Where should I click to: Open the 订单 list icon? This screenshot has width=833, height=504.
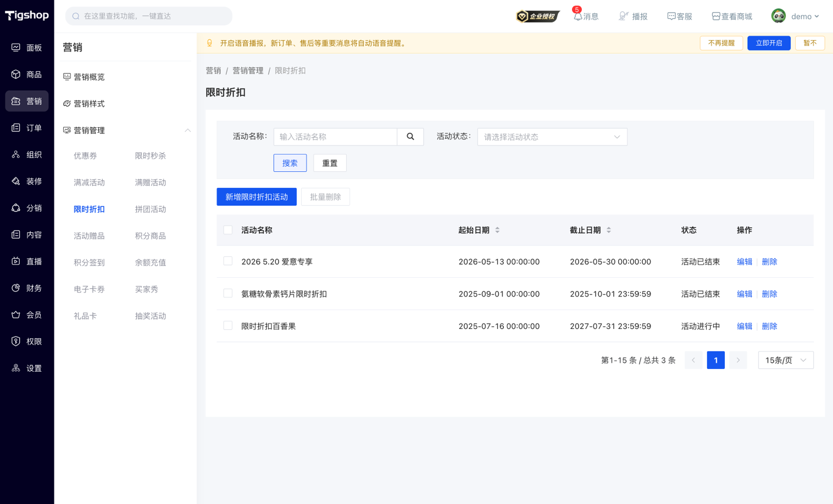point(16,128)
